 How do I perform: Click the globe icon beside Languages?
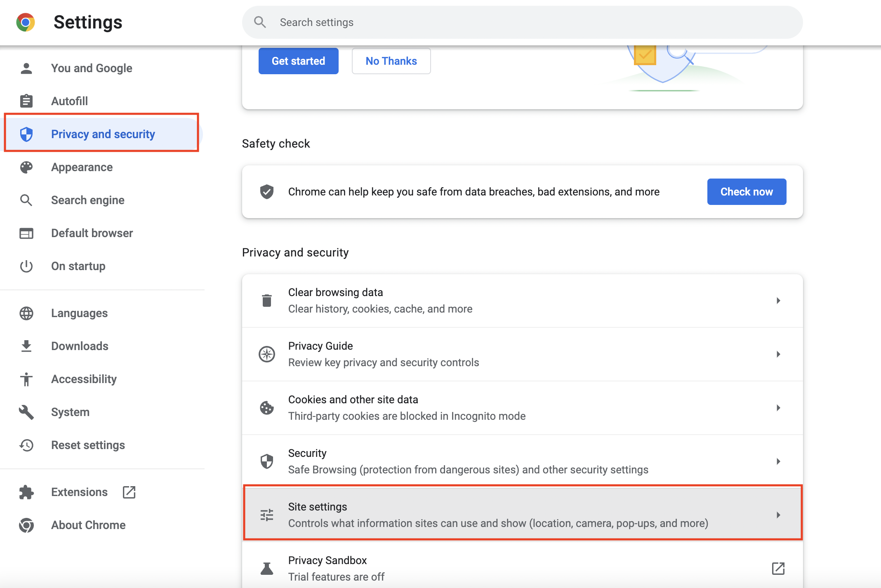26,313
